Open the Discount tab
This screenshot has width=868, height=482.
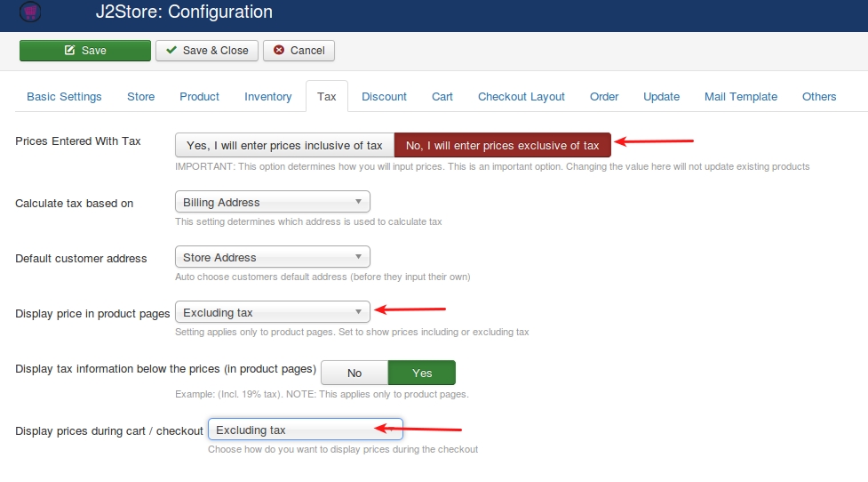(384, 96)
